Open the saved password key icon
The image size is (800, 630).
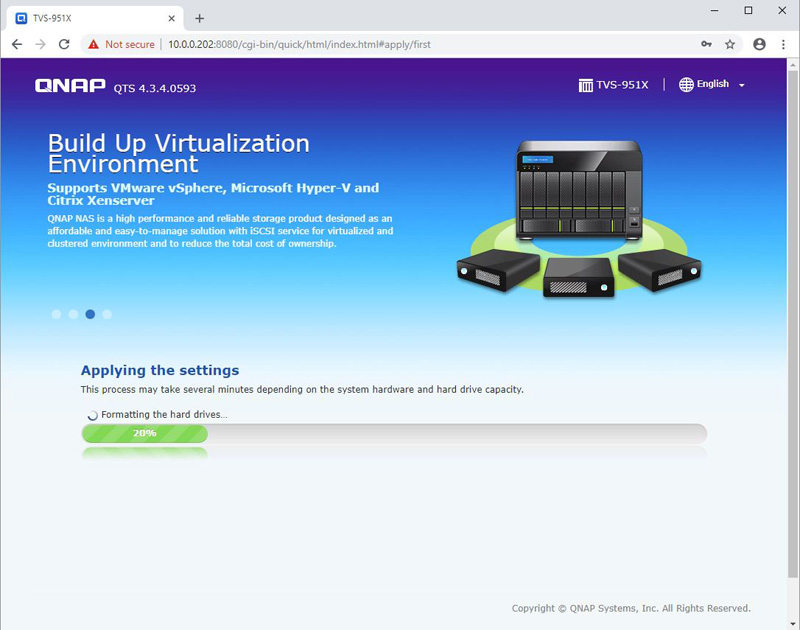(706, 44)
